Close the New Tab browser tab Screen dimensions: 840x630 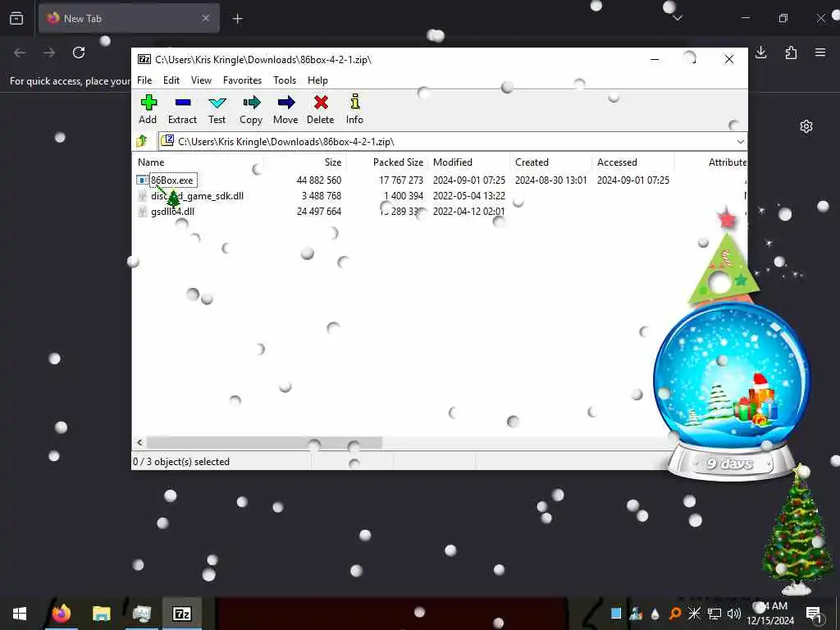pos(206,18)
